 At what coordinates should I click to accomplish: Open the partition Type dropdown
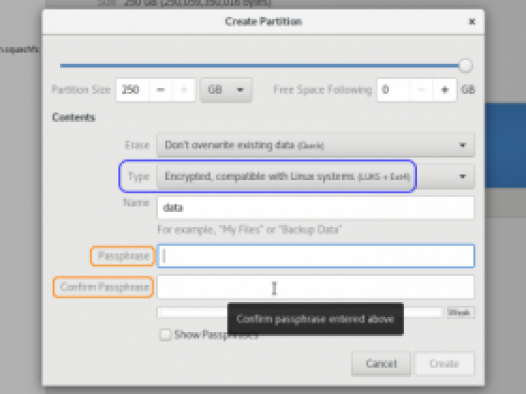click(x=315, y=176)
